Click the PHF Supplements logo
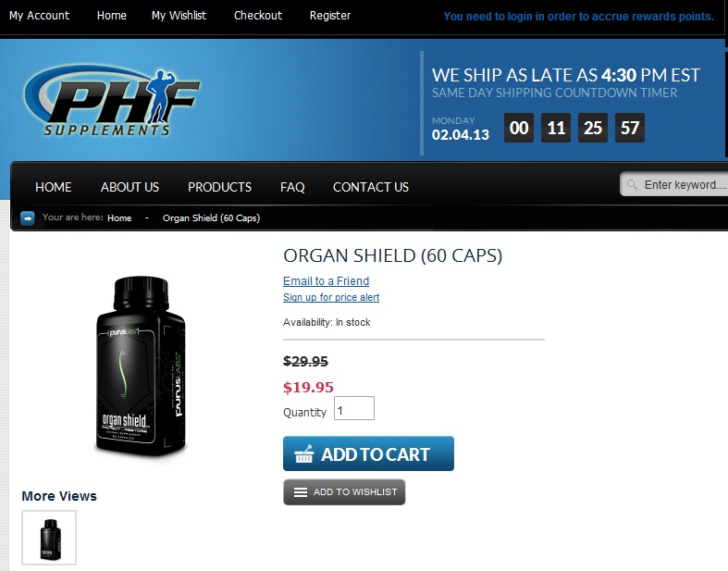 tap(111, 100)
